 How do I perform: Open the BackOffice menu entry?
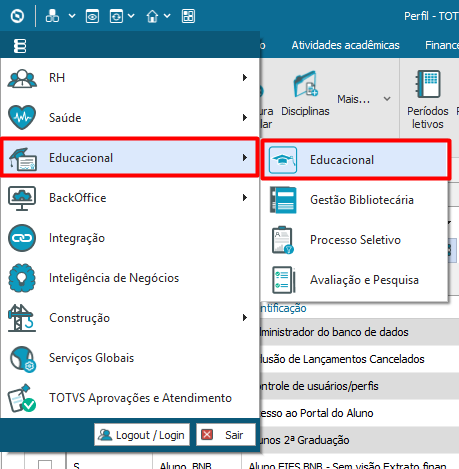(x=130, y=198)
